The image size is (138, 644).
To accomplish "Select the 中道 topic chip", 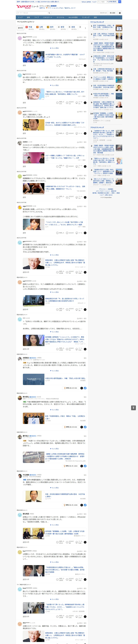I will pyautogui.click(x=30, y=28).
